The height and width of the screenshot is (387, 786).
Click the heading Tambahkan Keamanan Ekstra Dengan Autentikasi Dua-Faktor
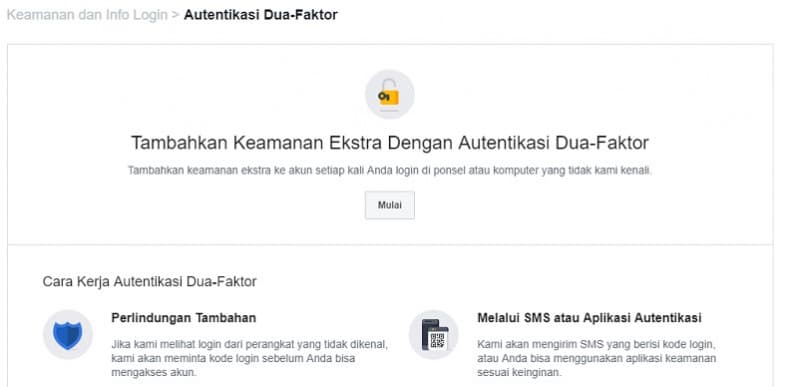click(390, 143)
